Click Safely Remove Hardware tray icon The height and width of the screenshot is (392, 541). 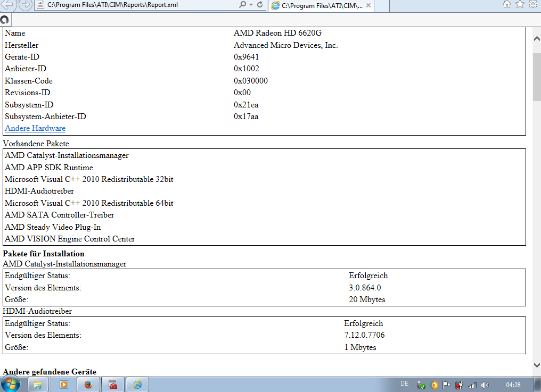421,385
